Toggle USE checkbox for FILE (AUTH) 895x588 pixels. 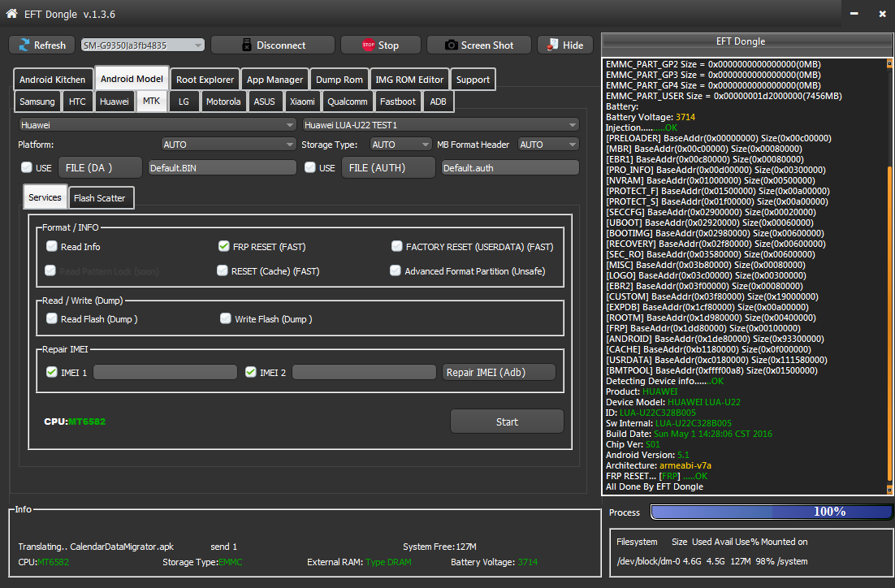click(310, 167)
